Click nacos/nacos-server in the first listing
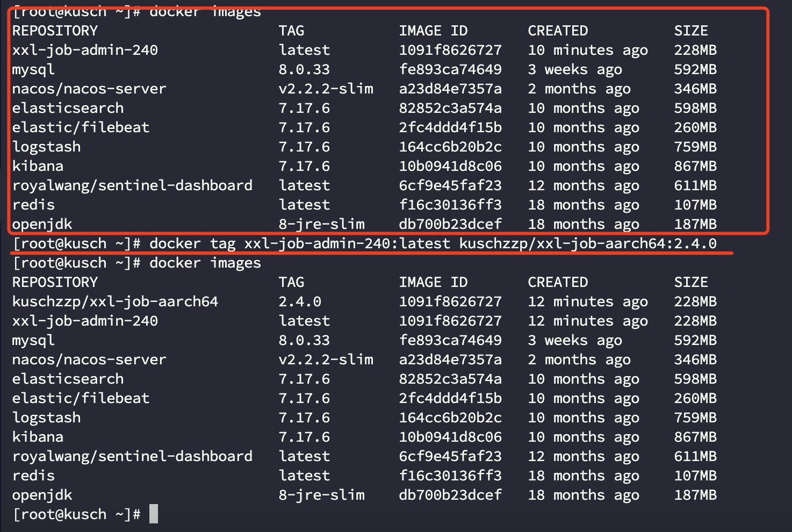The image size is (792, 532). point(90,89)
